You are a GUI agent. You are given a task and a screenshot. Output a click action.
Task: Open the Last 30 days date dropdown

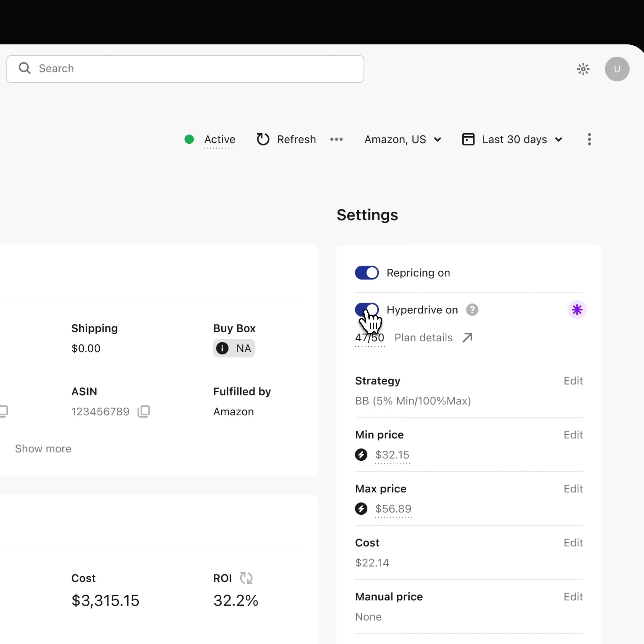[x=512, y=139]
